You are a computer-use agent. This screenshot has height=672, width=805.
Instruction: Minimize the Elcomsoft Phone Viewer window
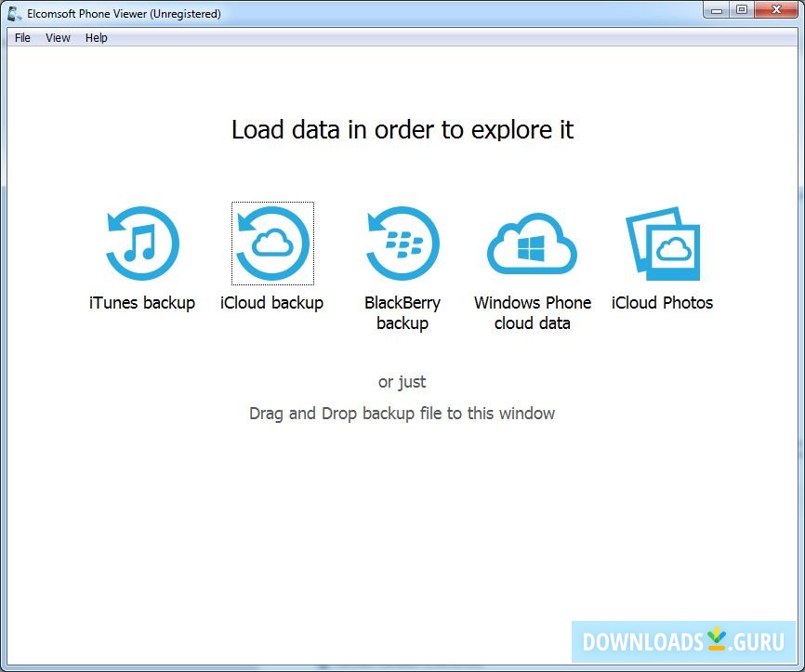click(715, 9)
